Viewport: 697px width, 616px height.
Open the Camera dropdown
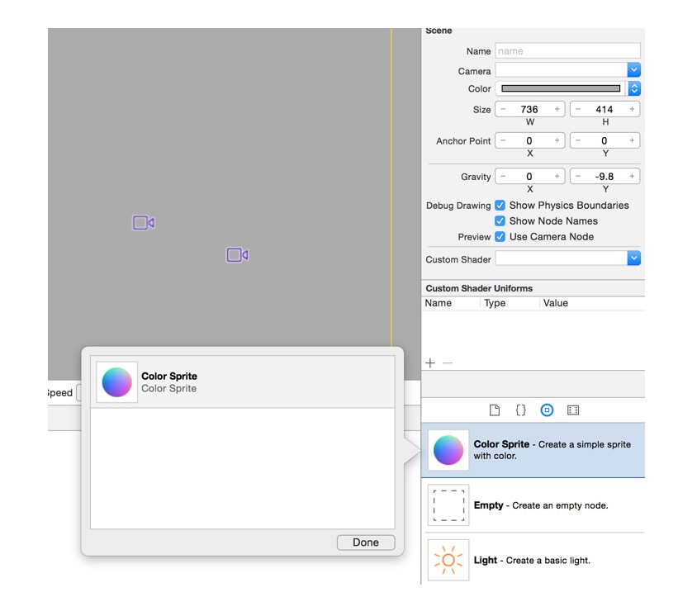point(634,70)
